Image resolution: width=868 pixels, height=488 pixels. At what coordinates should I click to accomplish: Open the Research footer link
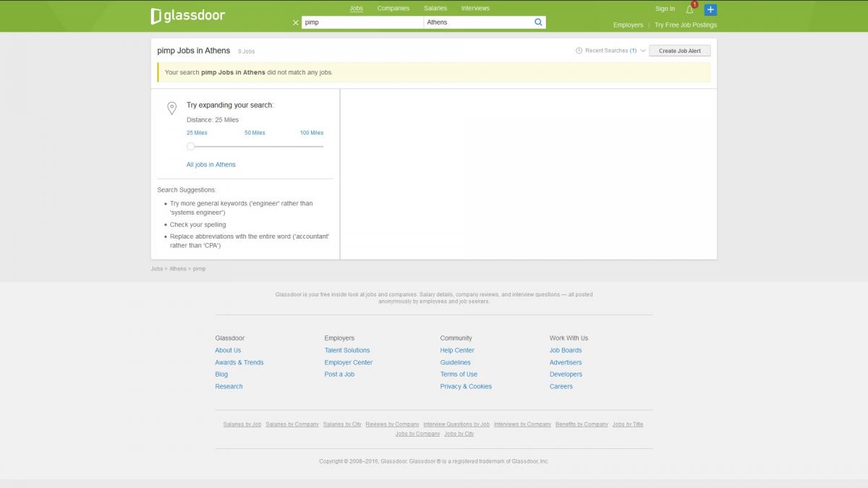pyautogui.click(x=229, y=387)
